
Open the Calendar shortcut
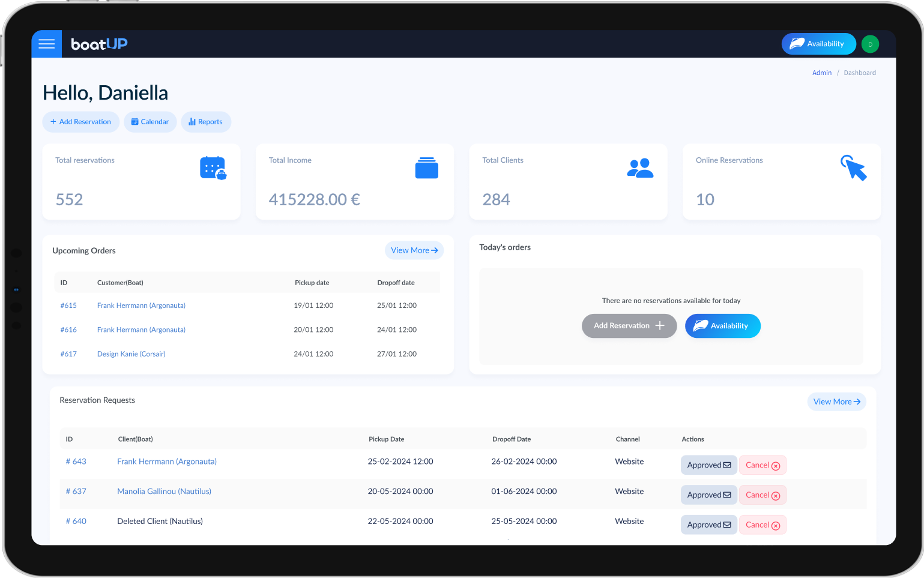150,122
